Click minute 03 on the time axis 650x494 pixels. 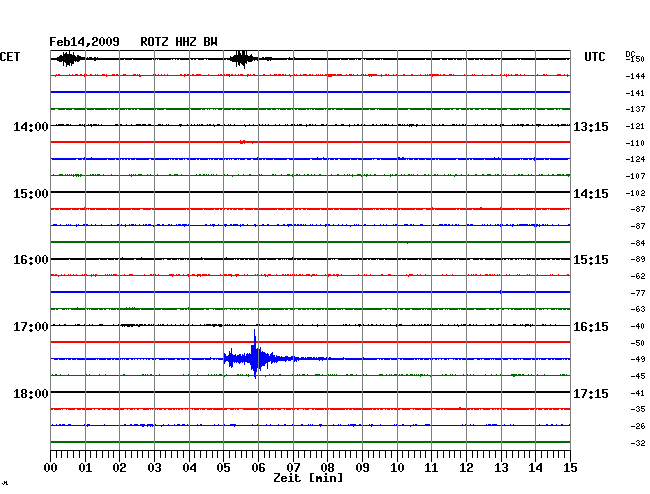(x=154, y=467)
